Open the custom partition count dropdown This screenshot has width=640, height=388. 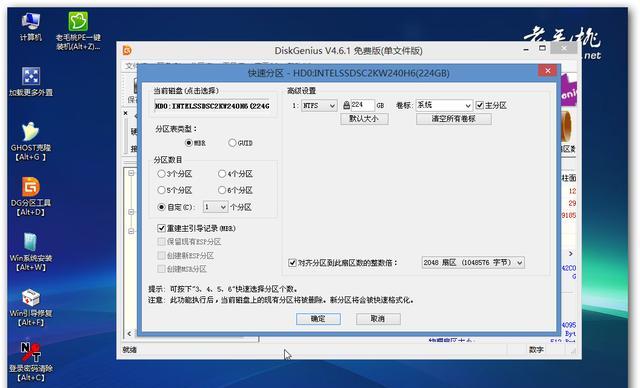click(x=215, y=207)
